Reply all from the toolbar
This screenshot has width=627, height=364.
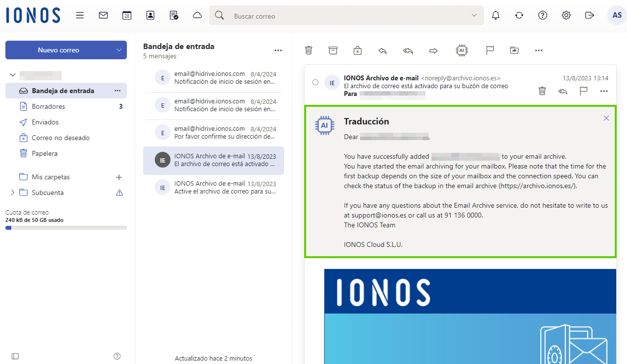pos(408,50)
